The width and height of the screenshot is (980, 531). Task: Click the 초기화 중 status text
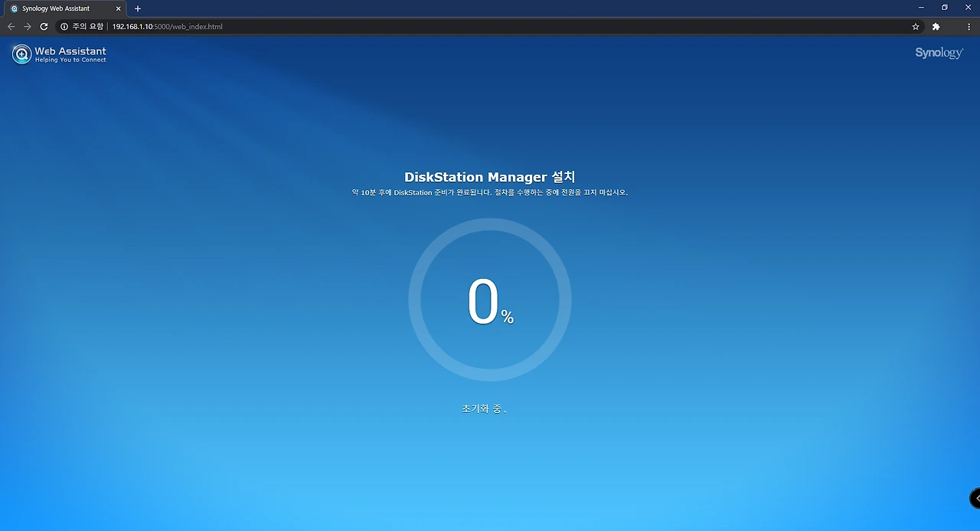tap(484, 409)
